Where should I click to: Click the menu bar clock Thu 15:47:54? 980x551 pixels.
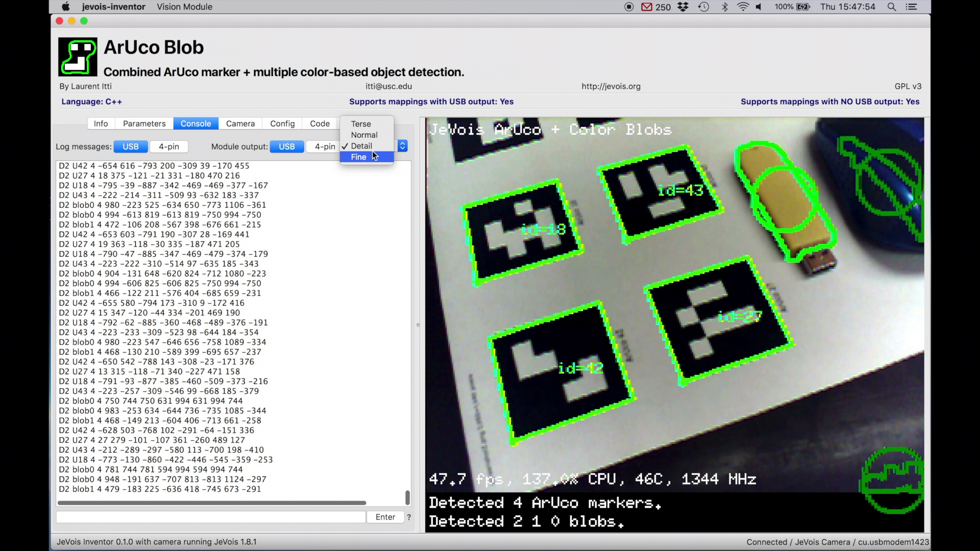point(848,7)
